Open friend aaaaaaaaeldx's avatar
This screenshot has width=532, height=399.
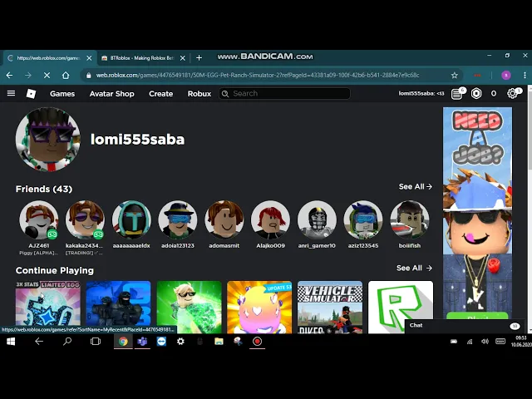131,219
